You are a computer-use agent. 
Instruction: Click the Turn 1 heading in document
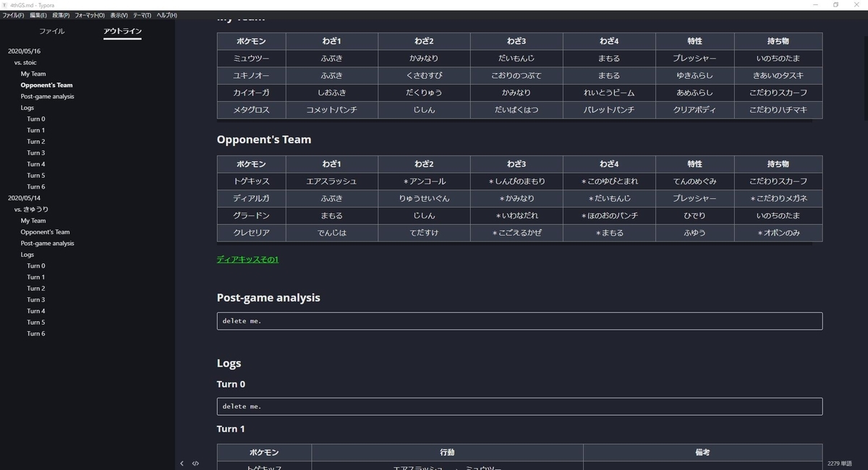pyautogui.click(x=231, y=429)
